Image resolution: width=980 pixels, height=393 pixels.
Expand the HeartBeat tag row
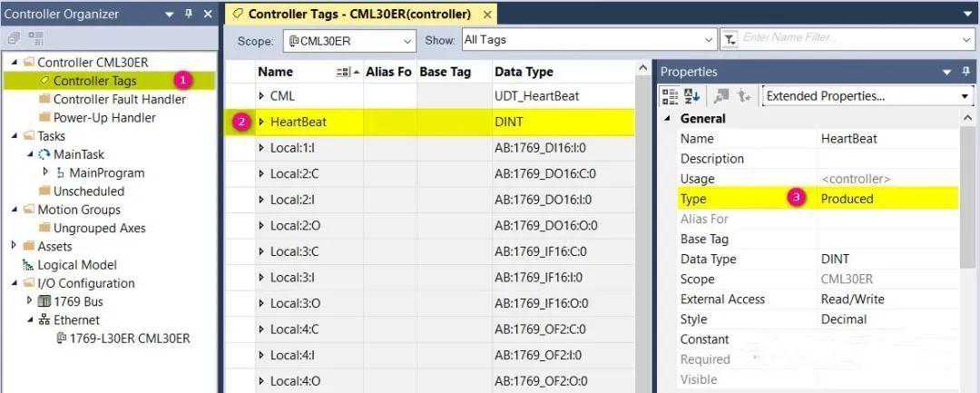click(262, 122)
